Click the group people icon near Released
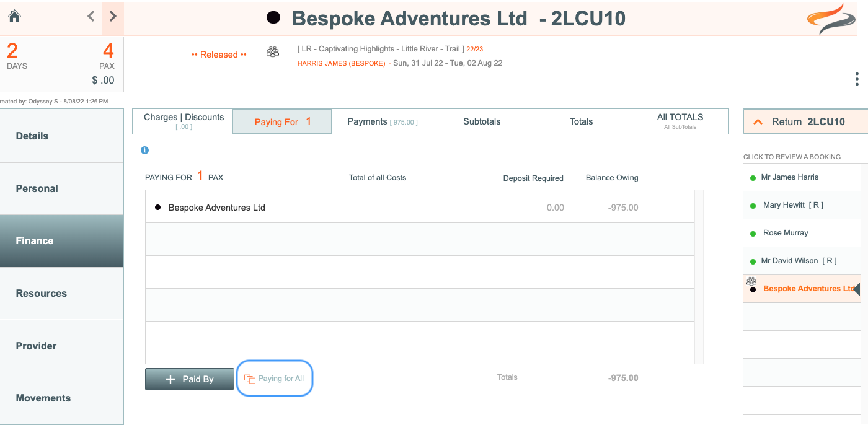868x430 pixels. click(273, 52)
